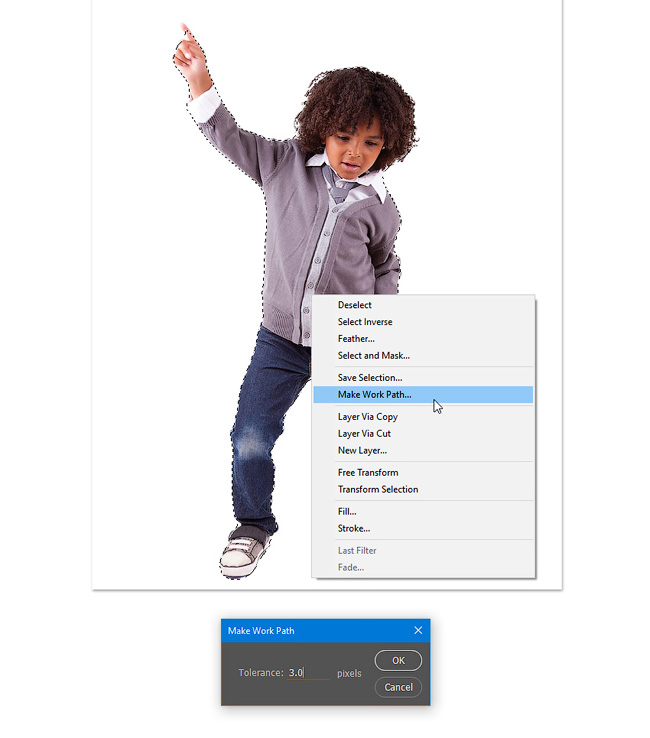Choose Transform Selection
The image size is (650, 738).
[x=423, y=490]
